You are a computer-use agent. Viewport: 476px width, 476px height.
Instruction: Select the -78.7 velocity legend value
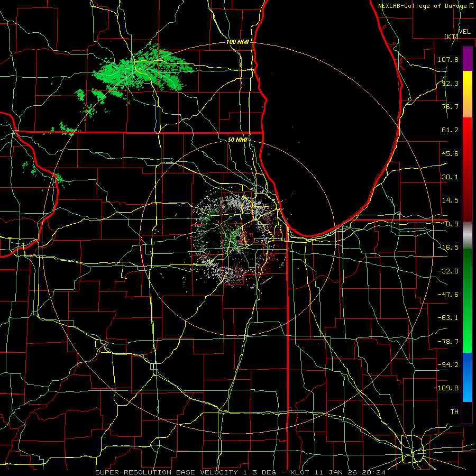pos(448,342)
